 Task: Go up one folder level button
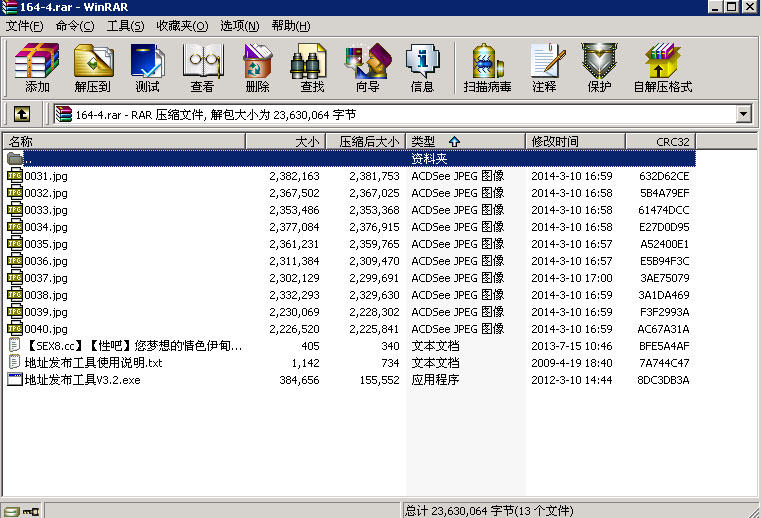pos(21,114)
